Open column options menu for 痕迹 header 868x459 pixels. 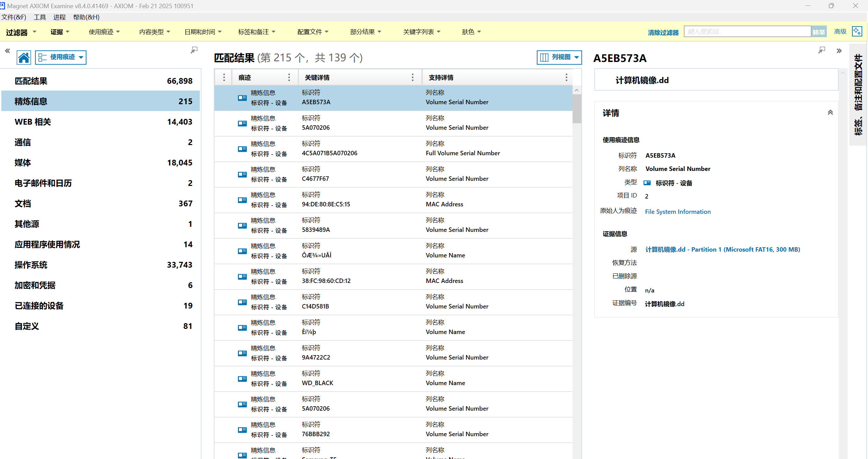[x=289, y=77]
